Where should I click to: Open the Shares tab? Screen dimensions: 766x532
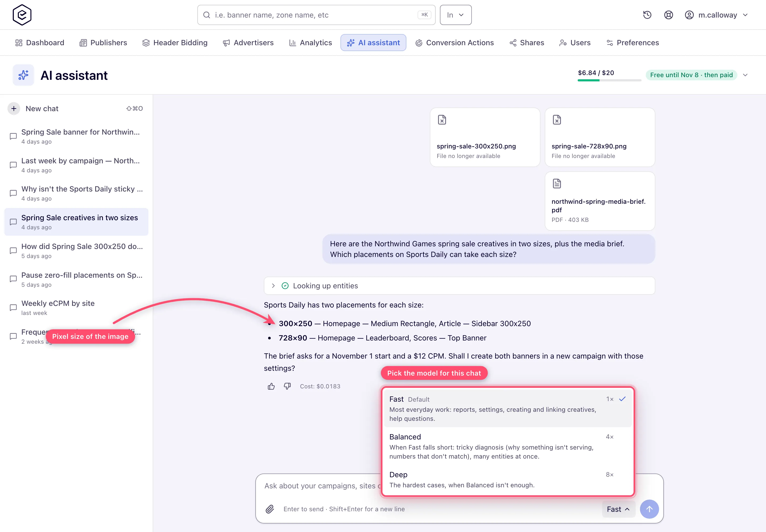coord(527,43)
